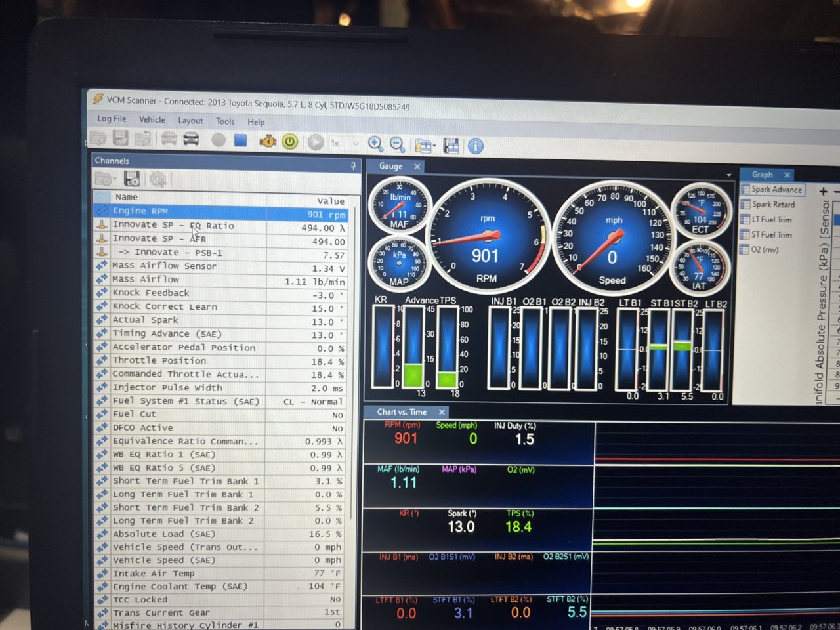840x630 pixels.
Task: Click the small ECT temperature gauge
Action: point(700,211)
